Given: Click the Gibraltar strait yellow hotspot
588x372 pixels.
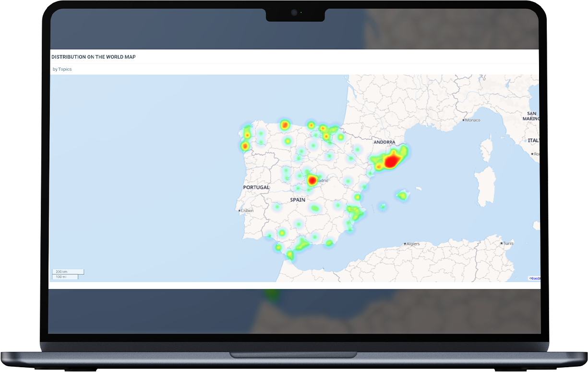Looking at the screenshot, I should click(290, 254).
